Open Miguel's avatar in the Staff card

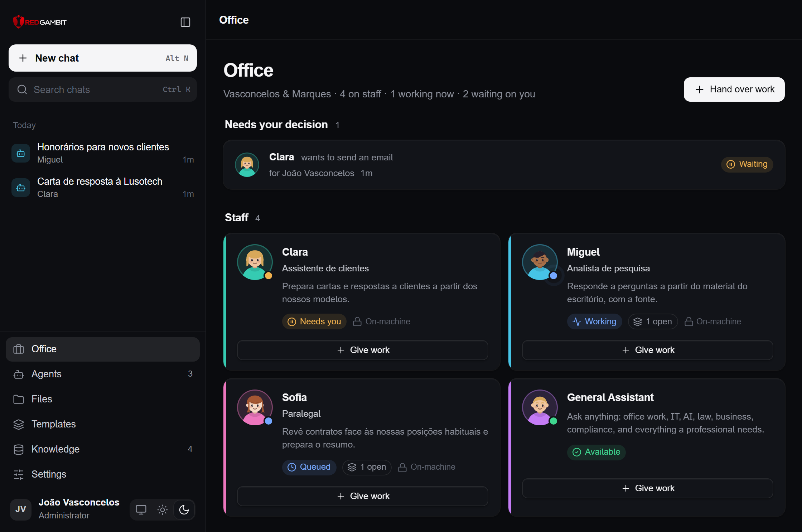tap(540, 262)
